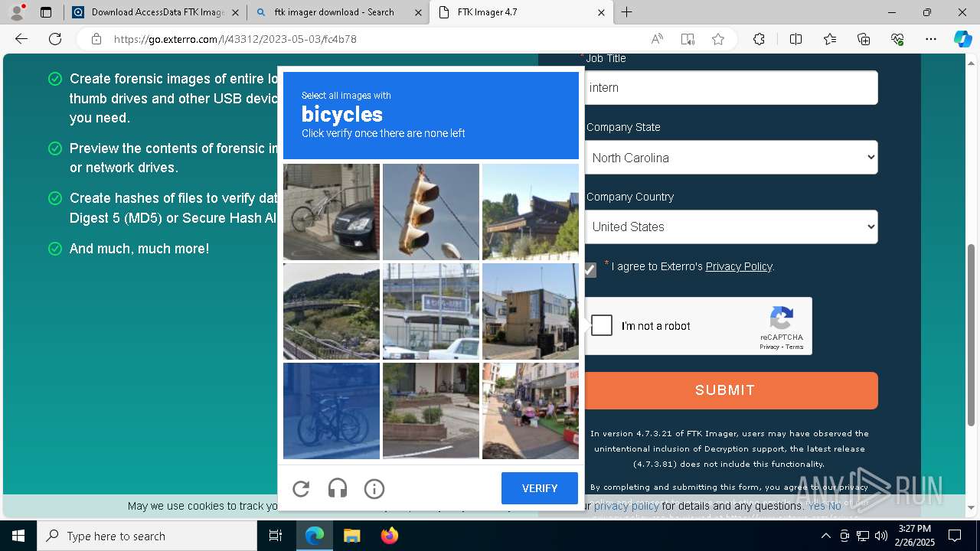Open the taskbar clock and calendar
The height and width of the screenshot is (551, 980).
(914, 536)
